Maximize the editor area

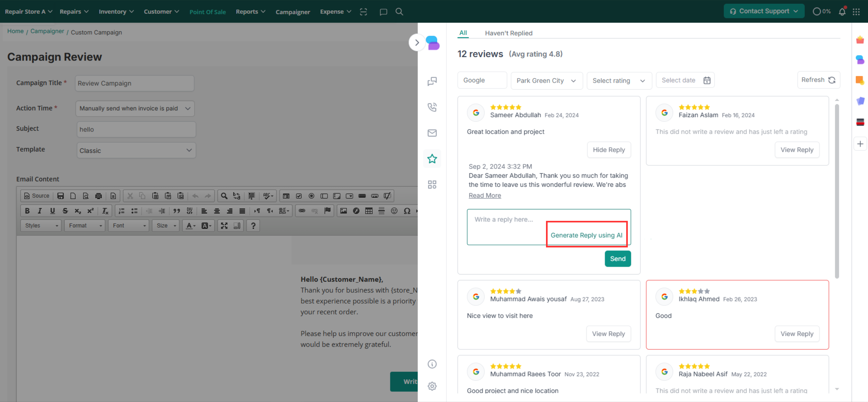click(224, 226)
